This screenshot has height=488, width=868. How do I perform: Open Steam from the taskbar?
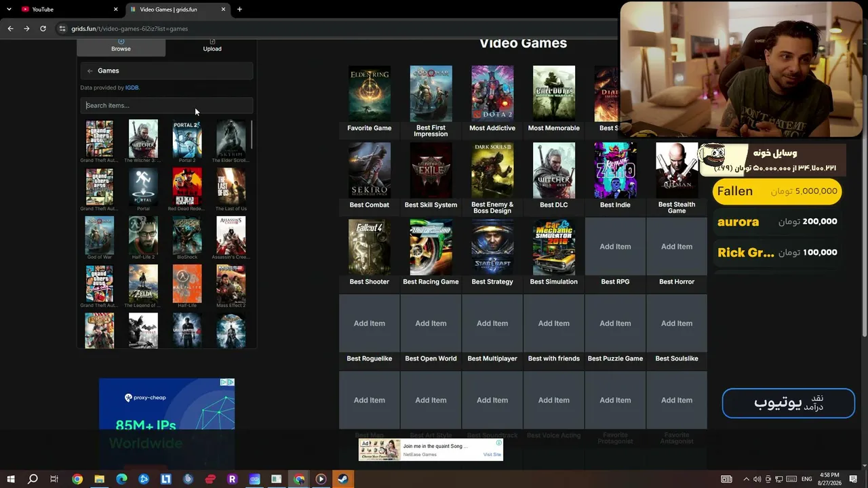pyautogui.click(x=343, y=479)
